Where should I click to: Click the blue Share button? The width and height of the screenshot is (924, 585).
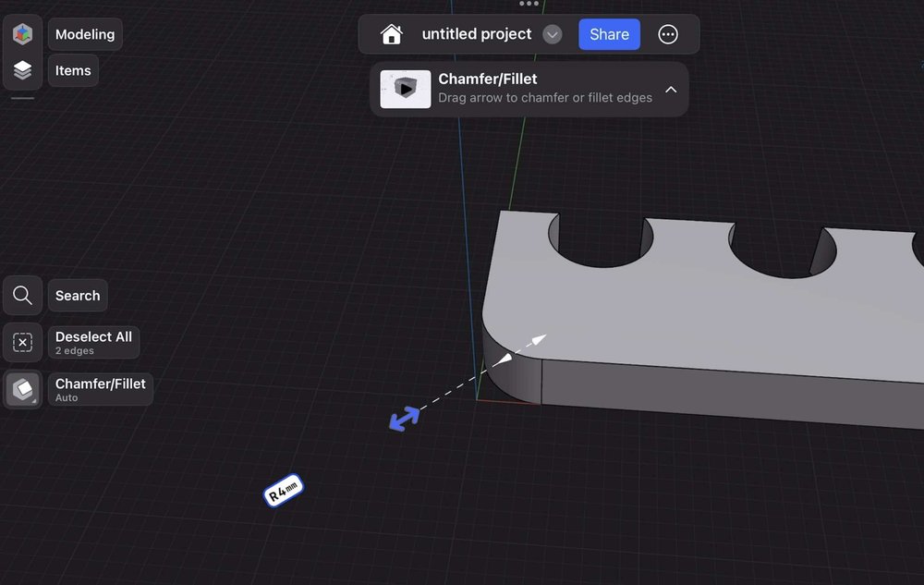609,33
